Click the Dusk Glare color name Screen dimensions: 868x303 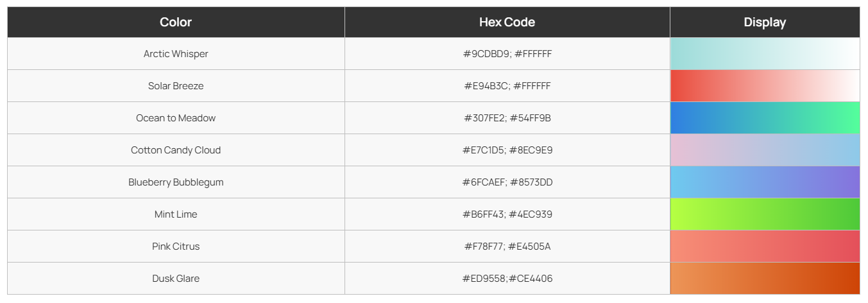click(x=176, y=279)
